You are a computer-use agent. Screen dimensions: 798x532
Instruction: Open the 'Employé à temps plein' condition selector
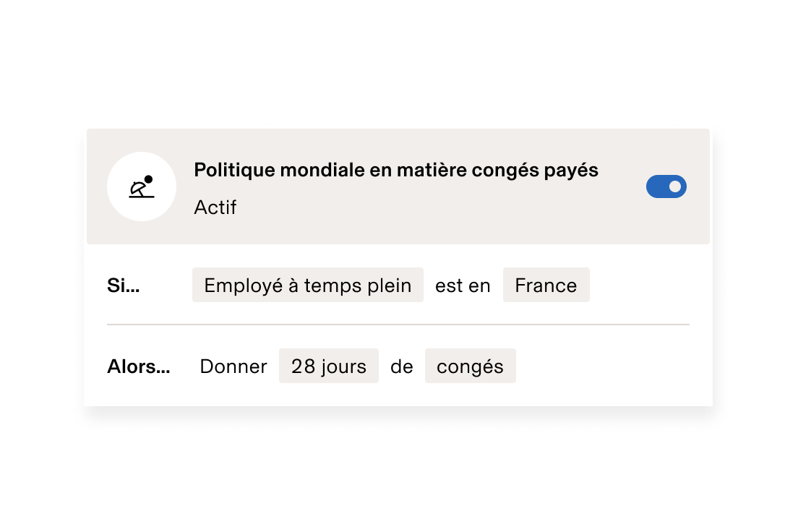(x=307, y=285)
